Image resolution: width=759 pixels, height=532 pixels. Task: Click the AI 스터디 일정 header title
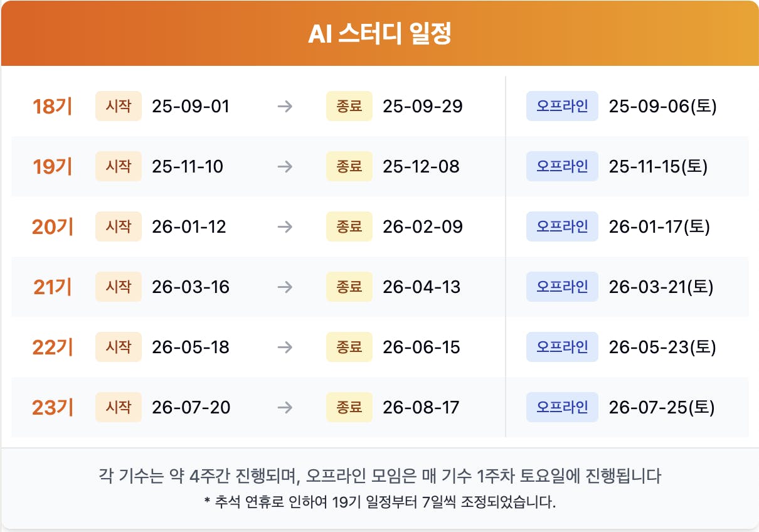[379, 35]
